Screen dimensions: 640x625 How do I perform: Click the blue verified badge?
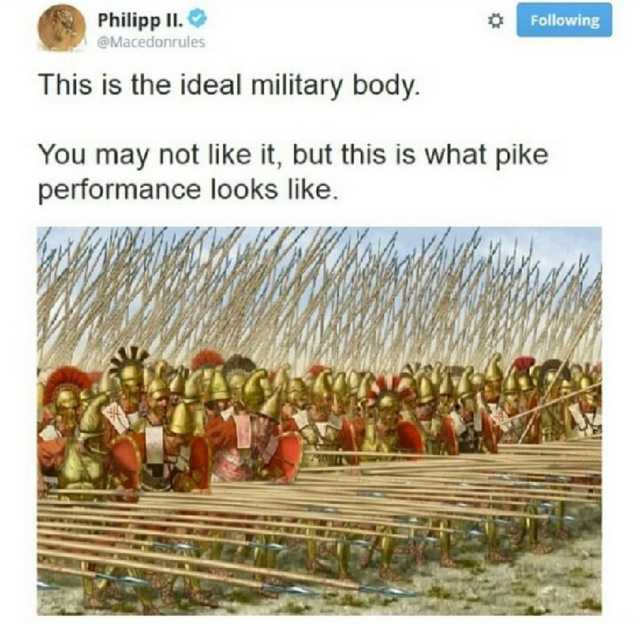coord(198,19)
